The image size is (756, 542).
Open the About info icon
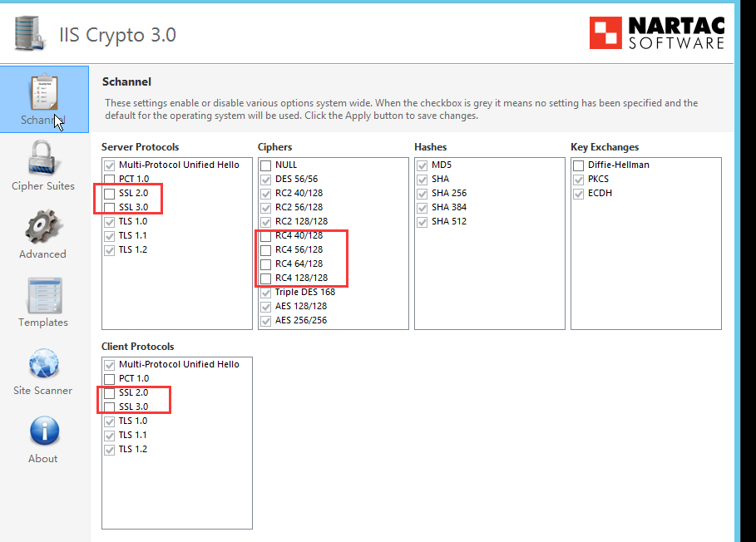44,431
